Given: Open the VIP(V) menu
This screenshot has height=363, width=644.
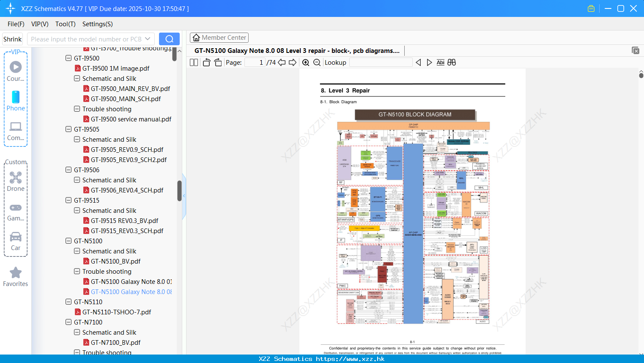Looking at the screenshot, I should (40, 24).
